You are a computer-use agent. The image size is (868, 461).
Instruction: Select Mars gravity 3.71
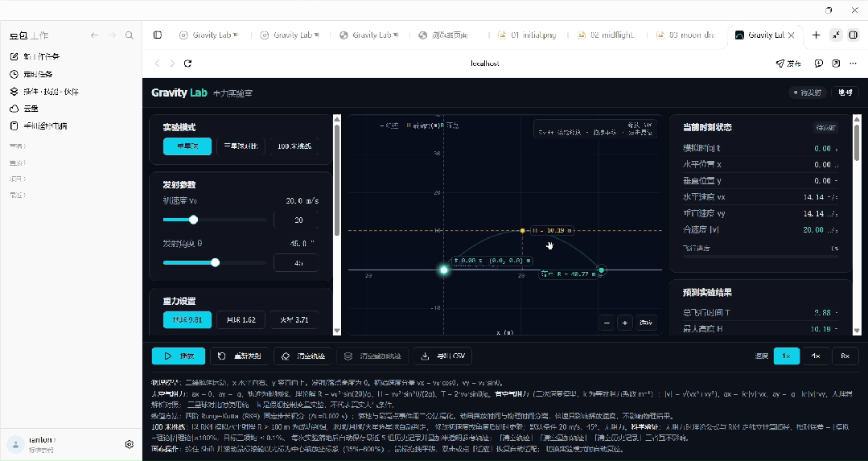[x=294, y=320]
